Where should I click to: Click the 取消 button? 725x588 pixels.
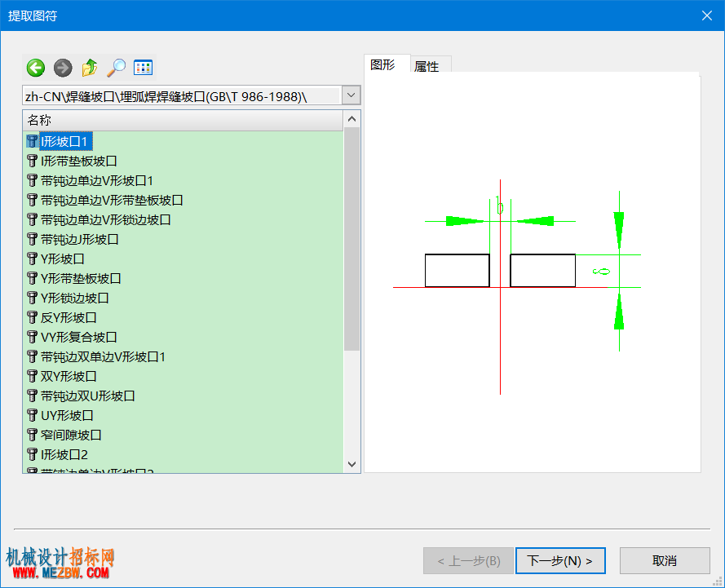coord(665,561)
